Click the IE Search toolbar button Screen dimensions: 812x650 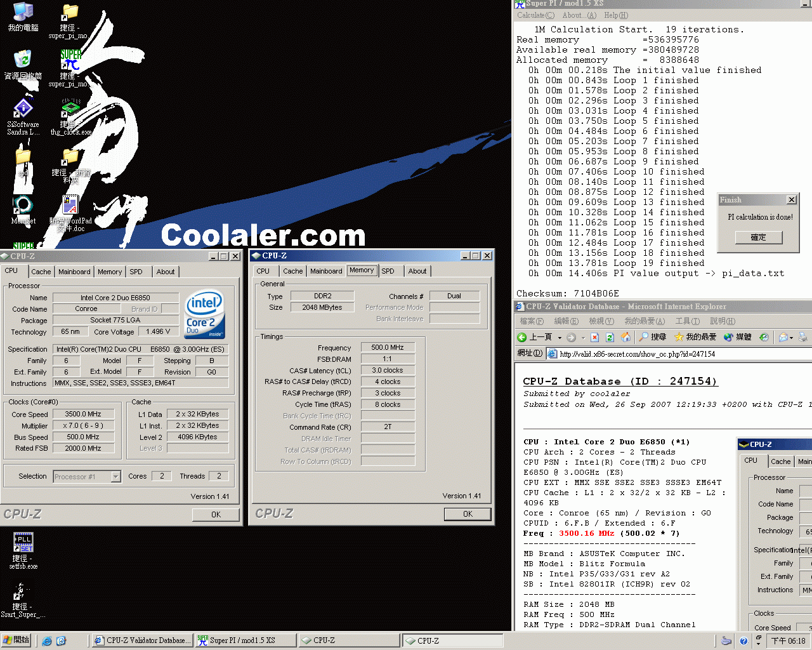(653, 337)
